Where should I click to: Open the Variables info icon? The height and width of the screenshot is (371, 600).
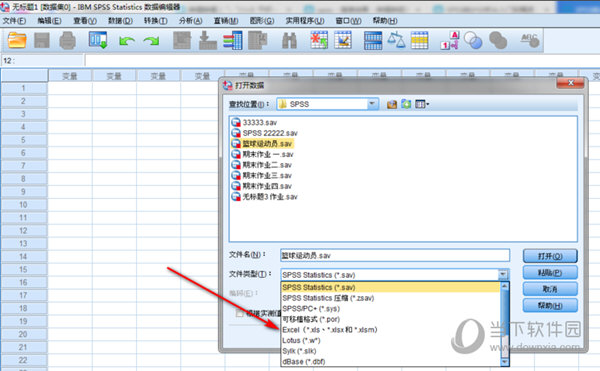click(233, 40)
